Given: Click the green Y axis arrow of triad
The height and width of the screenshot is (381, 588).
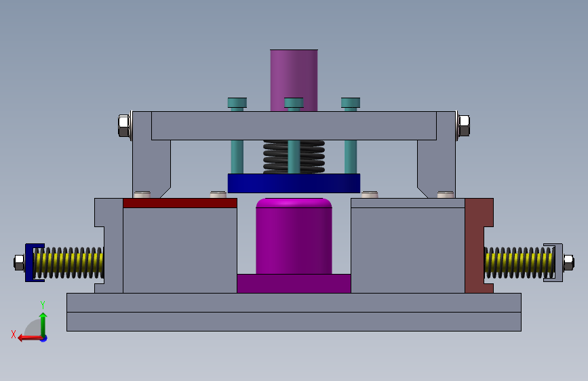Looking at the screenshot, I should (43, 323).
